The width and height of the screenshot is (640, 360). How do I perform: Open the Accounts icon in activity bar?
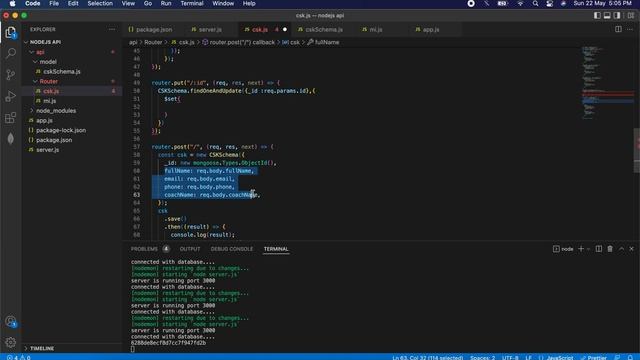(11, 322)
